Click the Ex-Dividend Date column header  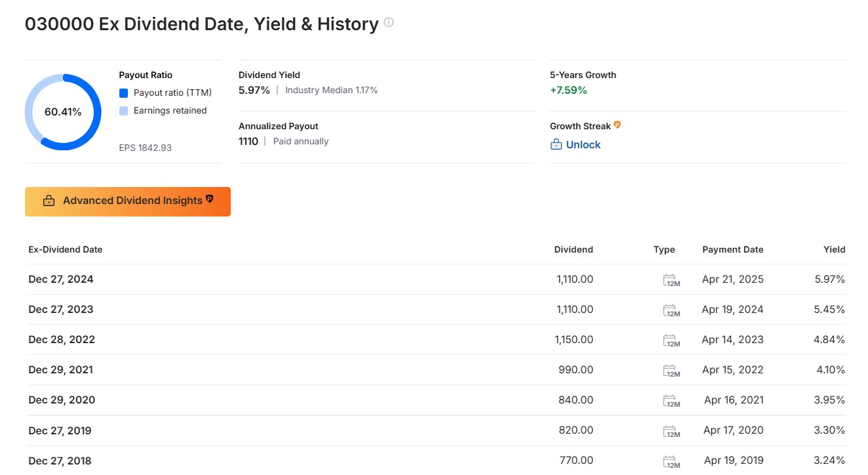tap(66, 249)
